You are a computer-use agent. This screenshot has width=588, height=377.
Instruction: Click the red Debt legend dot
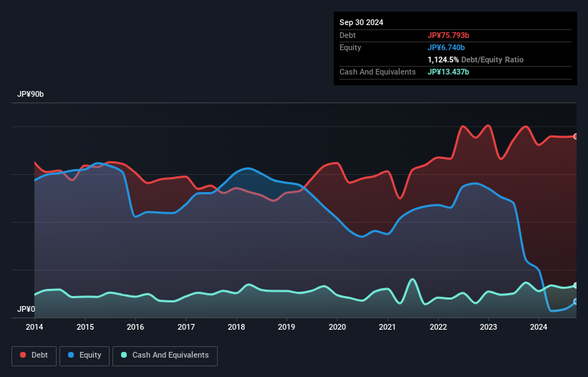coord(23,355)
